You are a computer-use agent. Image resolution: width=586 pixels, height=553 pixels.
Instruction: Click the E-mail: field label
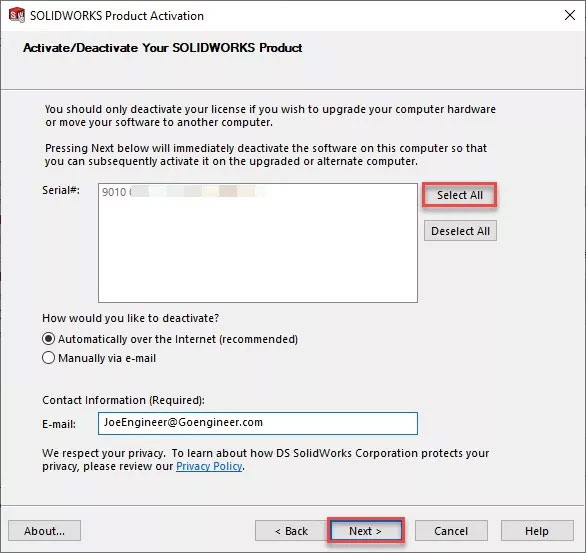pyautogui.click(x=59, y=424)
